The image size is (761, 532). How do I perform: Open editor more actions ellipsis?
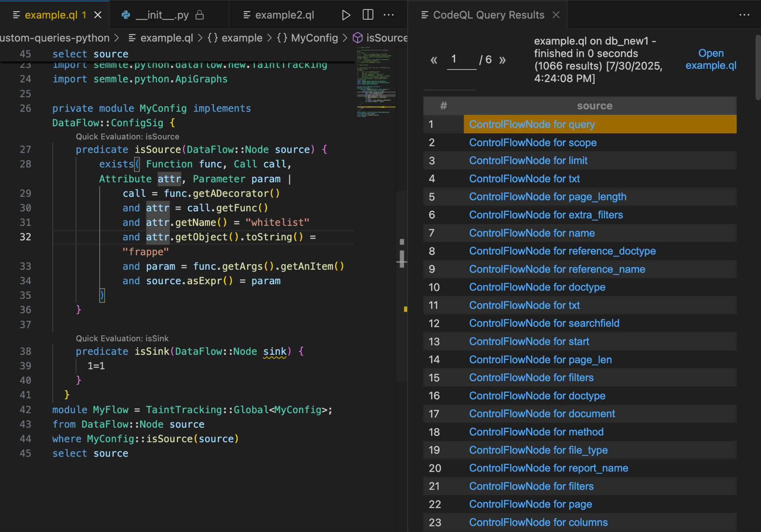point(389,15)
